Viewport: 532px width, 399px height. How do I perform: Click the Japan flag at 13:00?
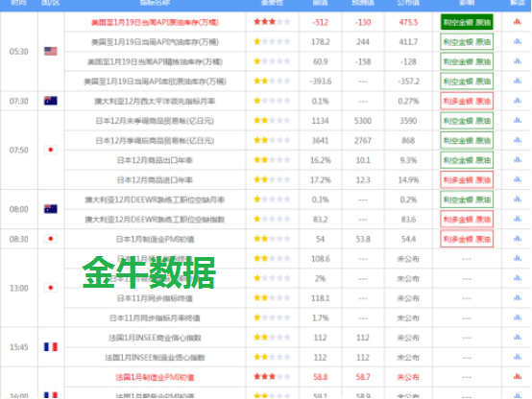click(51, 288)
